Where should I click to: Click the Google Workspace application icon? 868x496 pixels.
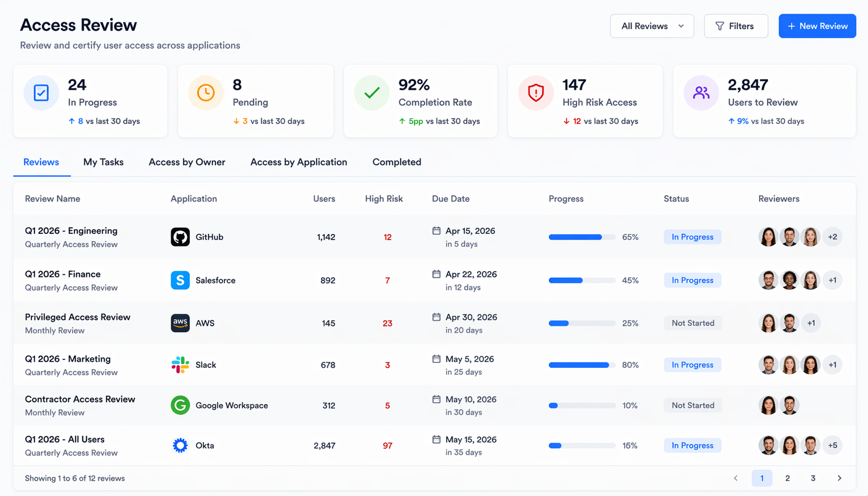coord(180,405)
